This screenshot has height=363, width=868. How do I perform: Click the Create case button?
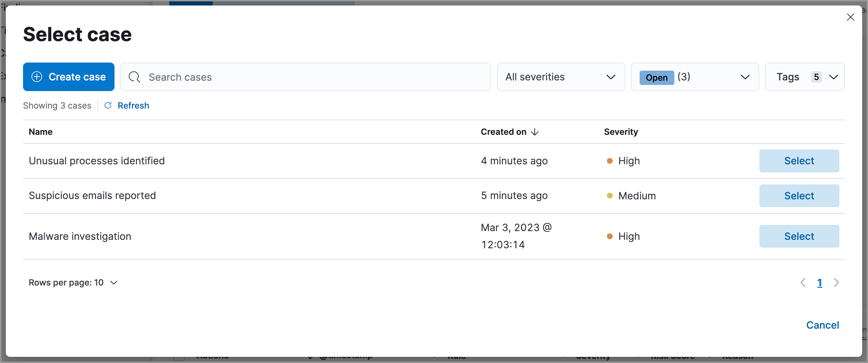(69, 77)
